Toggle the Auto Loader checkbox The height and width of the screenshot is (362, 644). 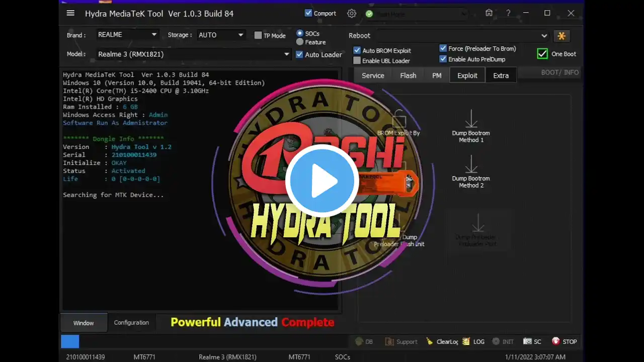pyautogui.click(x=299, y=54)
